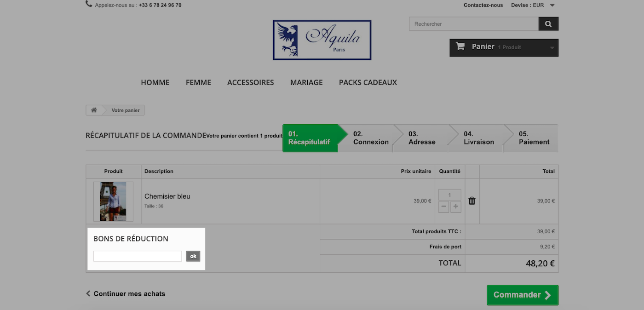Click the search magnifier button
This screenshot has height=310, width=644.
pos(548,24)
